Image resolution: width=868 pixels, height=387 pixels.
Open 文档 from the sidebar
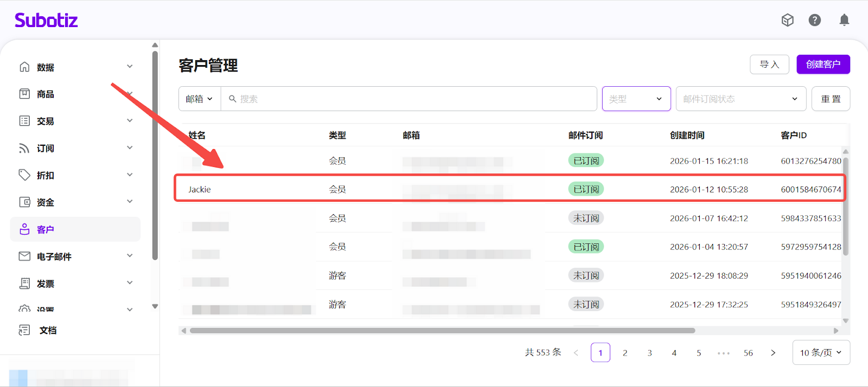48,330
